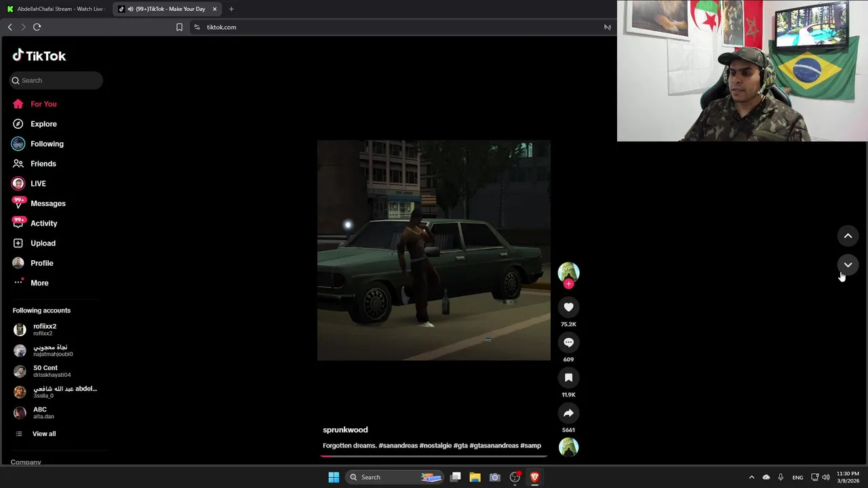Click the TikTok logo

point(39,56)
